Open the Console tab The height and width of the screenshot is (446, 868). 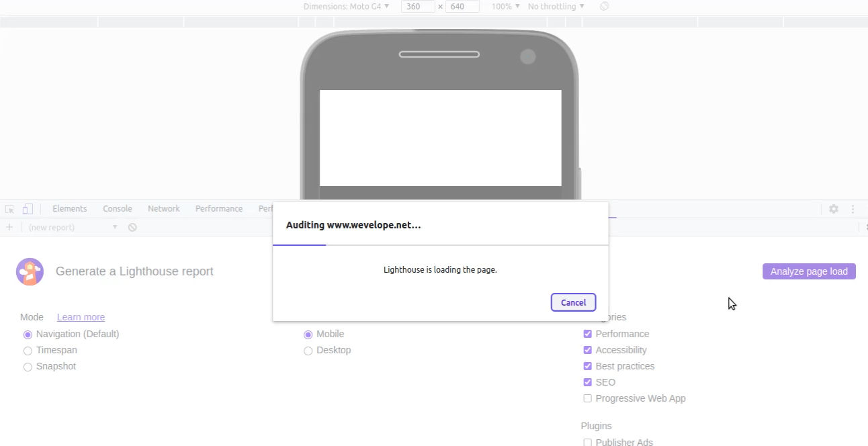coord(117,209)
